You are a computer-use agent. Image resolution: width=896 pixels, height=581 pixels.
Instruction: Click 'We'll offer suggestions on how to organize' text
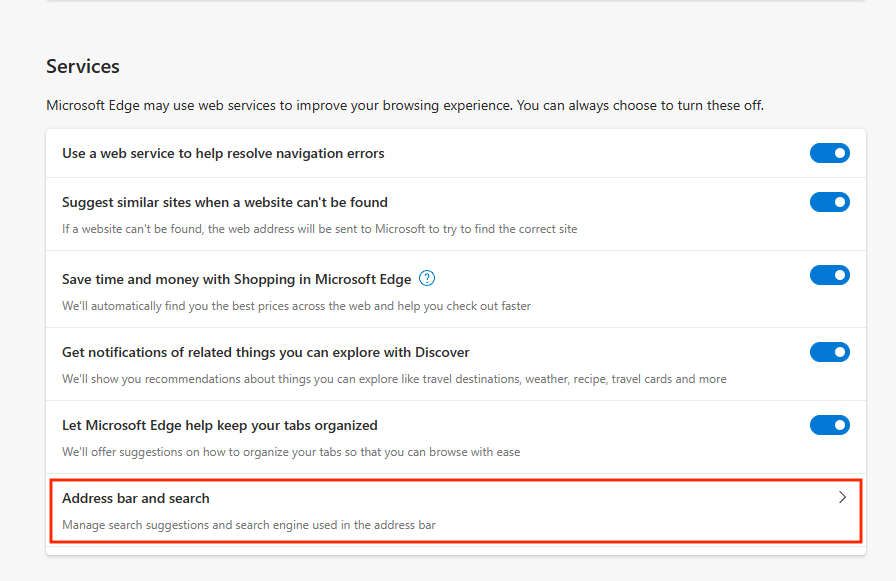tap(291, 452)
